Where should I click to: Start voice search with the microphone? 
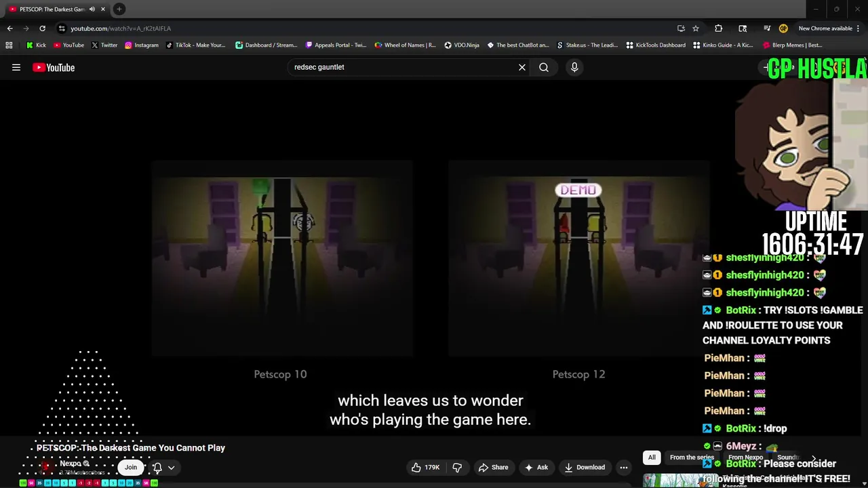click(574, 67)
